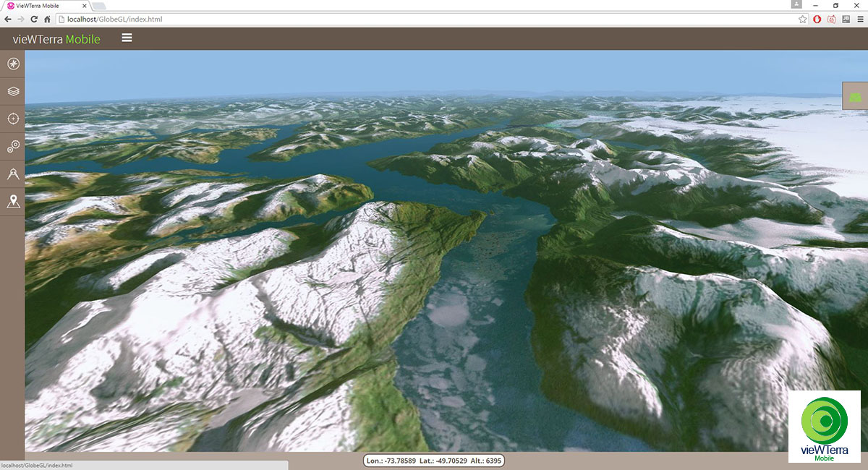The width and height of the screenshot is (868, 470).
Task: Open the gears settings tool in sidebar
Action: (12, 147)
